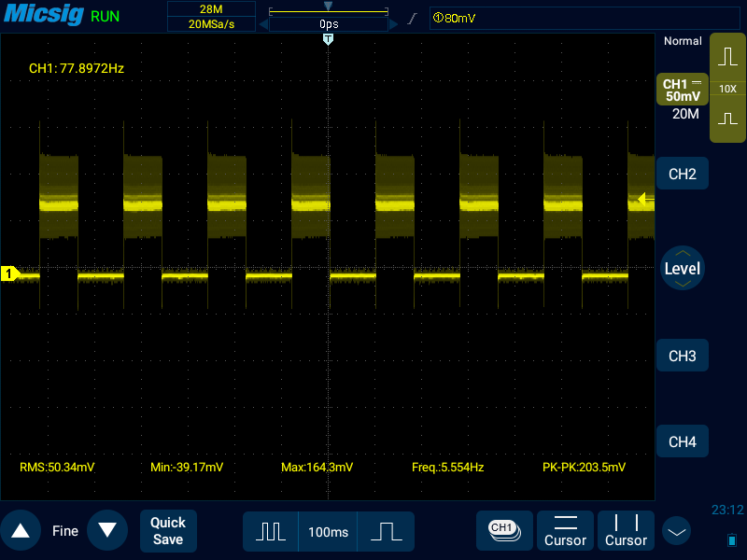Decrease CH1 vertical scale with small pulse icon
This screenshot has height=560, width=747.
(x=727, y=119)
